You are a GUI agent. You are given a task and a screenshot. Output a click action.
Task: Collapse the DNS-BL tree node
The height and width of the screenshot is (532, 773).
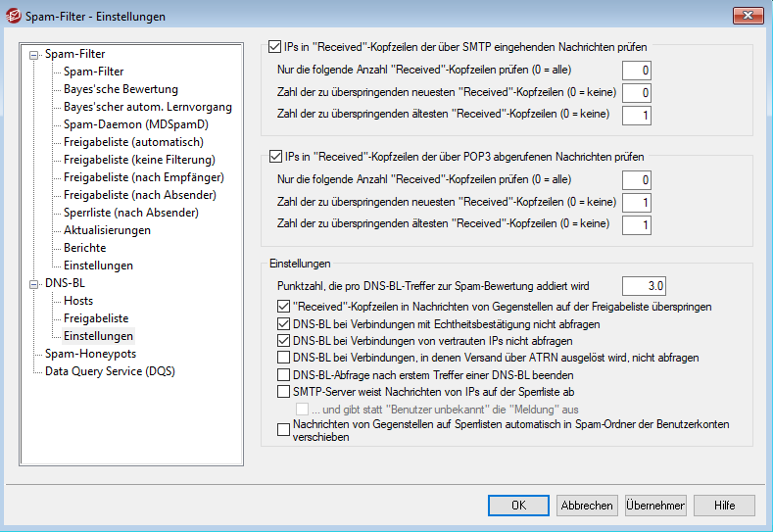(x=35, y=284)
